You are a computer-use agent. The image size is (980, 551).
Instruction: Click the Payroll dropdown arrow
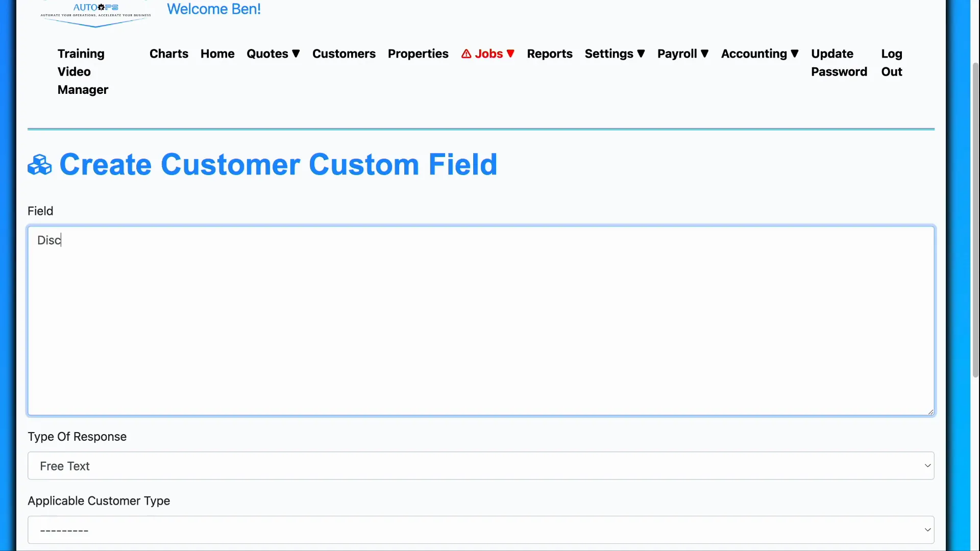point(705,54)
